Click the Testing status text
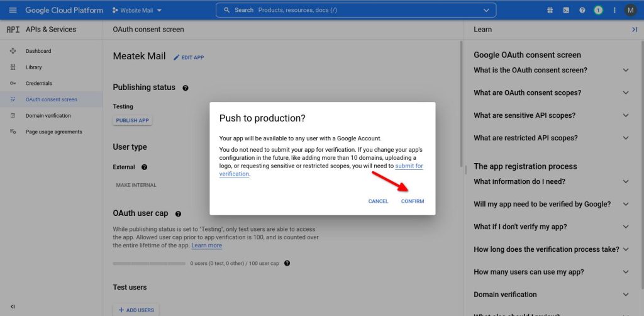Viewport: 644px width, 316px height. pyautogui.click(x=123, y=106)
